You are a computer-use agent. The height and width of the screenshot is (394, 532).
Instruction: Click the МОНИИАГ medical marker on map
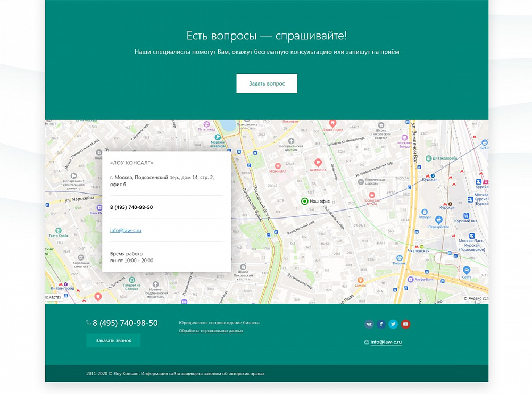click(278, 166)
